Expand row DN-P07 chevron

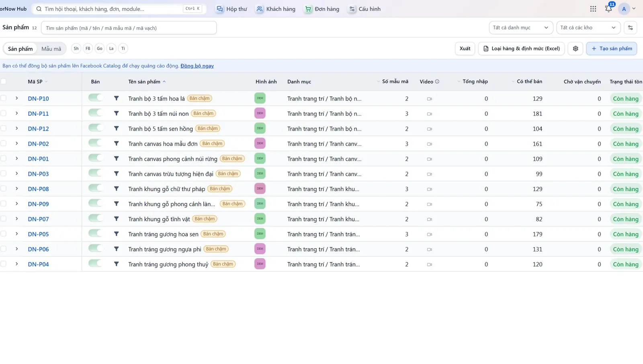pos(17,219)
